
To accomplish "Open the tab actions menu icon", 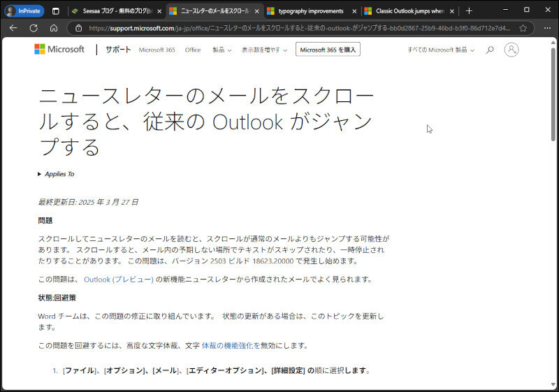I will 56,11.
